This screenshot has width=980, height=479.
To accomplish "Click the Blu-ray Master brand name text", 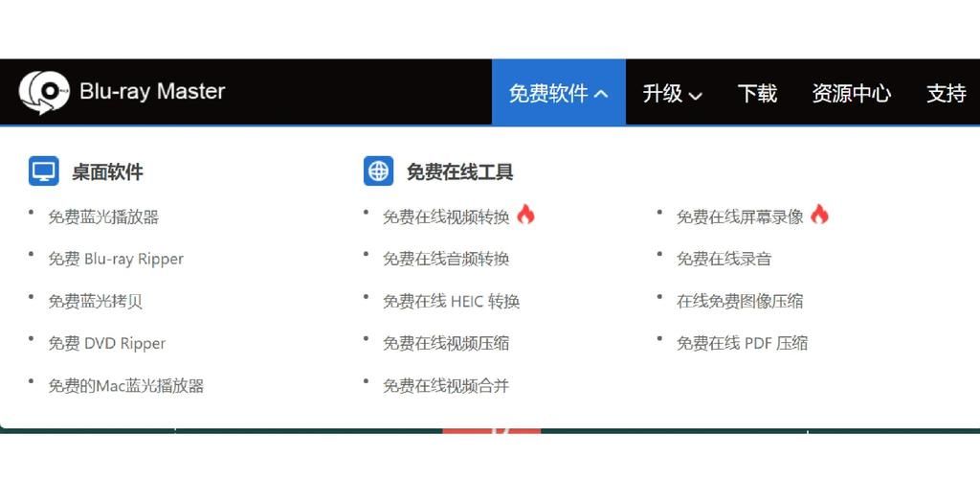I will point(152,91).
